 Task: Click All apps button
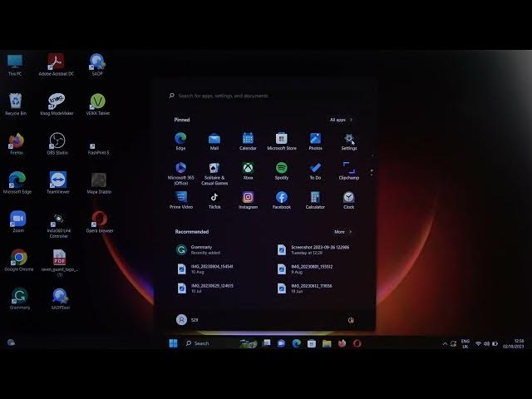[x=341, y=120]
